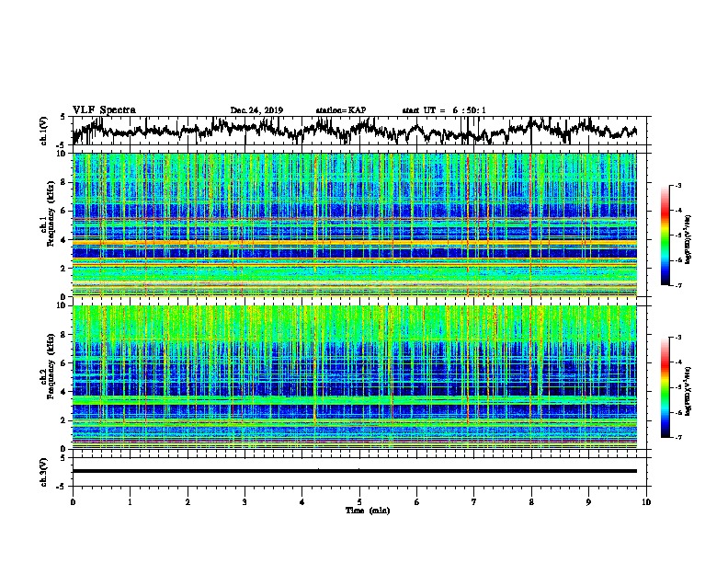Click the "-3" tick on upper colorbar
Image resolution: width=728 pixels, height=563 pixels.
[x=677, y=186]
